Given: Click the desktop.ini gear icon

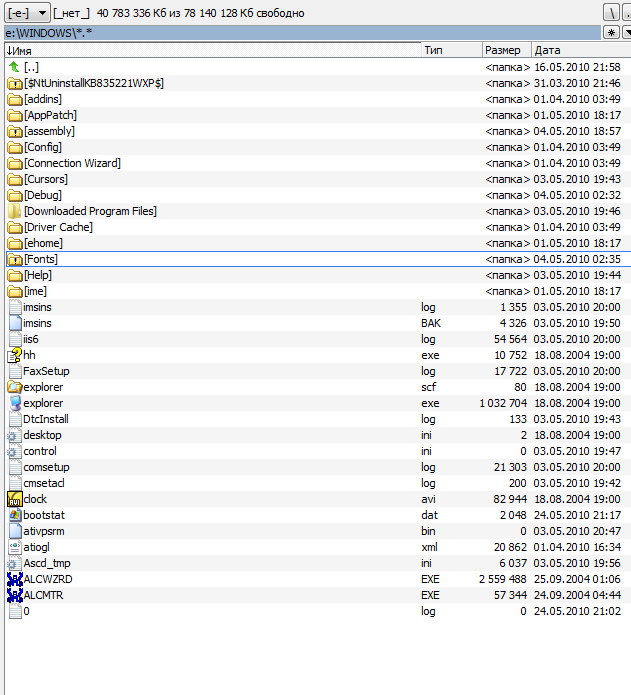Looking at the screenshot, I should (14, 436).
